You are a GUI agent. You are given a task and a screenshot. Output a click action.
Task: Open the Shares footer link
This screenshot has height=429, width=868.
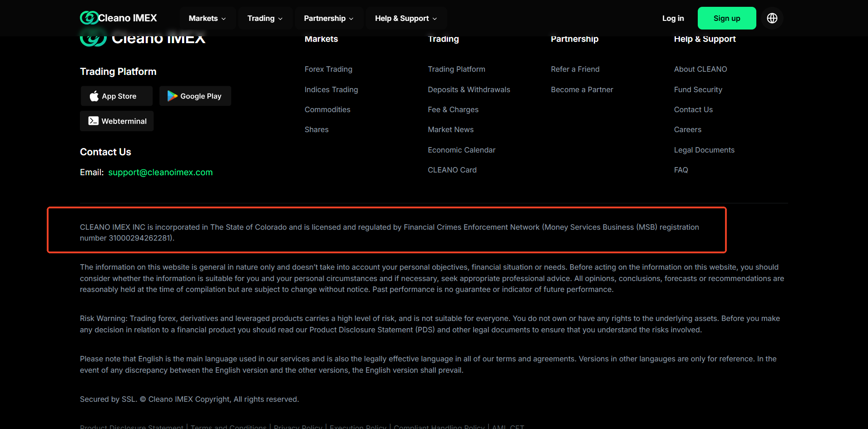(316, 129)
